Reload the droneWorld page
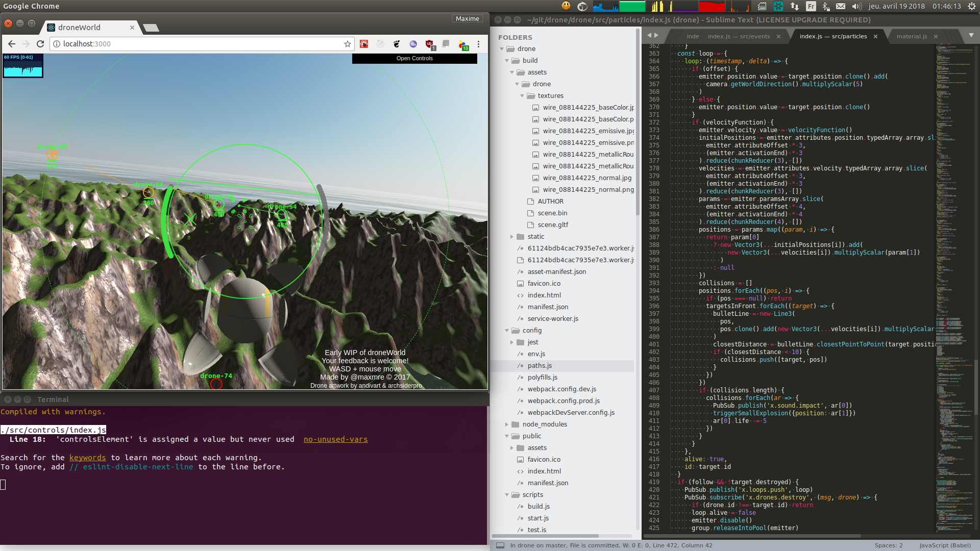The image size is (980, 551). [x=40, y=44]
